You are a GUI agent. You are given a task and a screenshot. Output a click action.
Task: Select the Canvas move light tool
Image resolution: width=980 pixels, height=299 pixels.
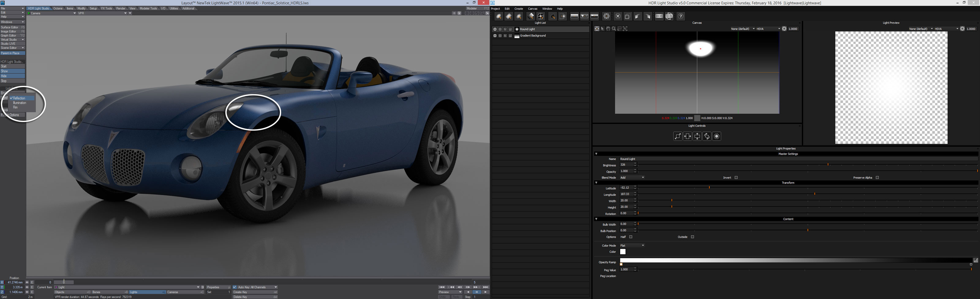tap(597, 29)
